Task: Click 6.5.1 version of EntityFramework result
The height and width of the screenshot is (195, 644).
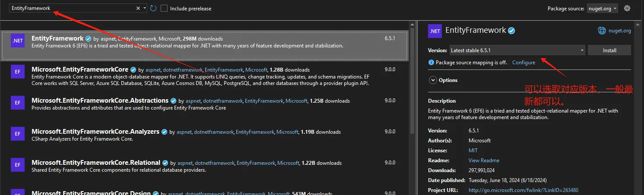Action: coord(390,38)
